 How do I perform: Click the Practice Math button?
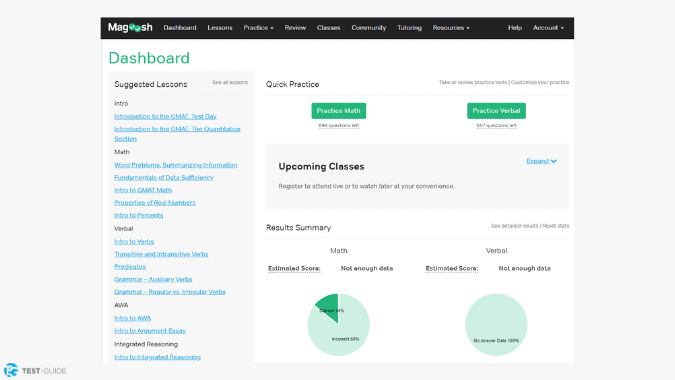click(x=338, y=111)
